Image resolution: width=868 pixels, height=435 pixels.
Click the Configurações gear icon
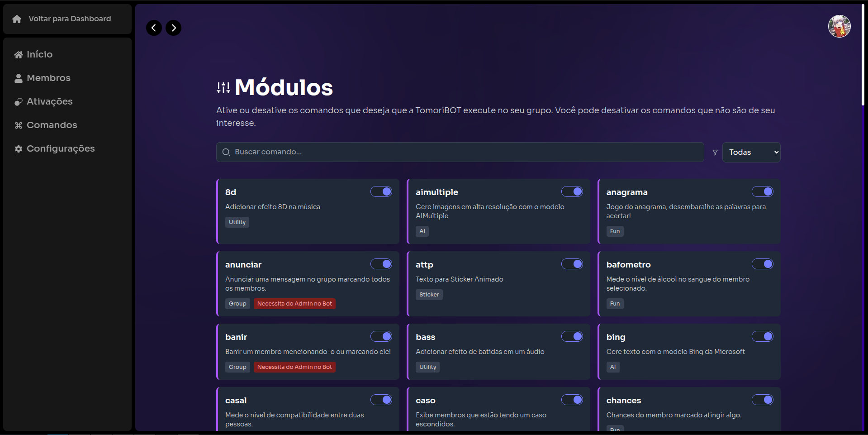(x=19, y=149)
